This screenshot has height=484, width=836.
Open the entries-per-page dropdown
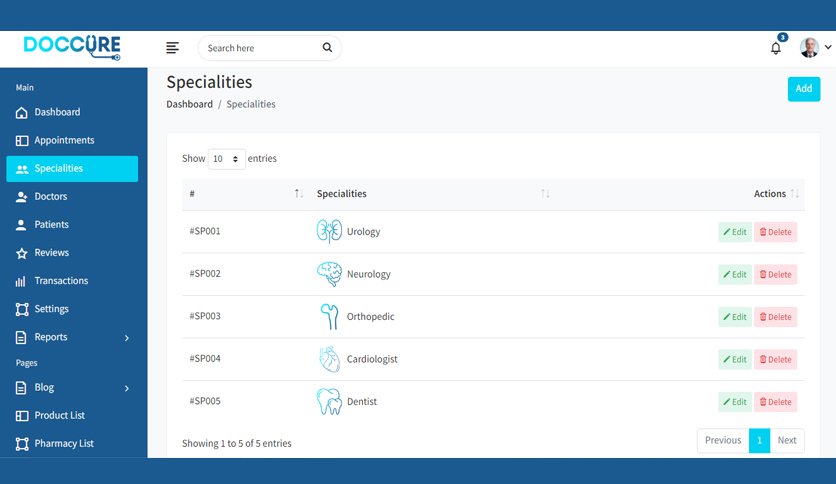(x=226, y=159)
